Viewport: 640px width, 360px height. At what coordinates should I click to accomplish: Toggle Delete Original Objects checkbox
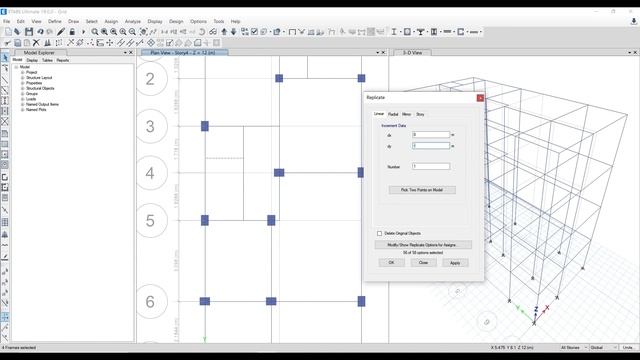[380, 233]
